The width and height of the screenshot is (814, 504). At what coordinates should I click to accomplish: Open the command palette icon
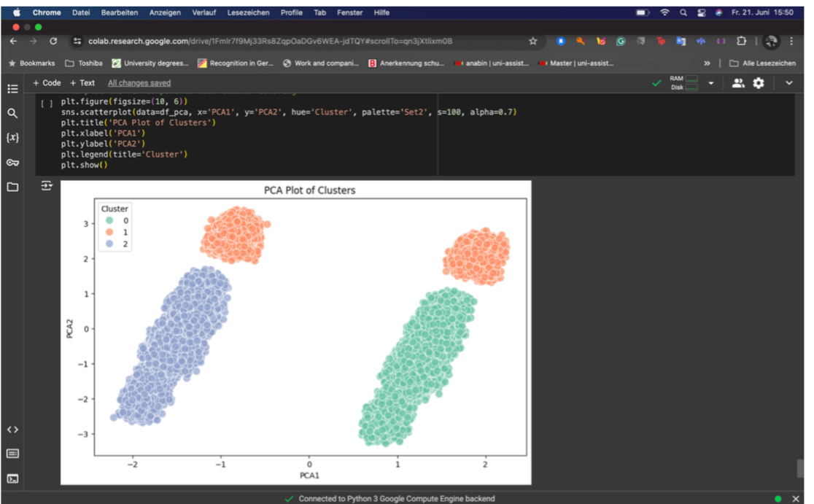point(12,454)
